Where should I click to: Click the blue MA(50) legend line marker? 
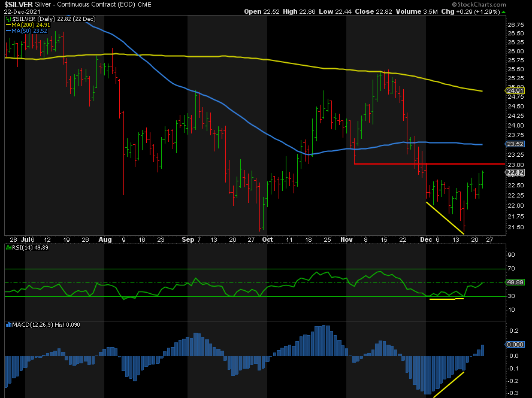8,31
